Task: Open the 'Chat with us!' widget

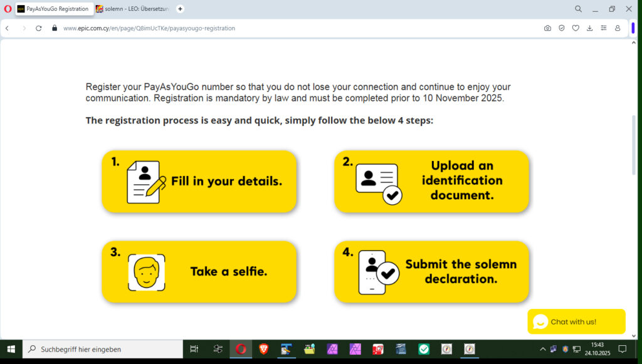Action: 576,321
